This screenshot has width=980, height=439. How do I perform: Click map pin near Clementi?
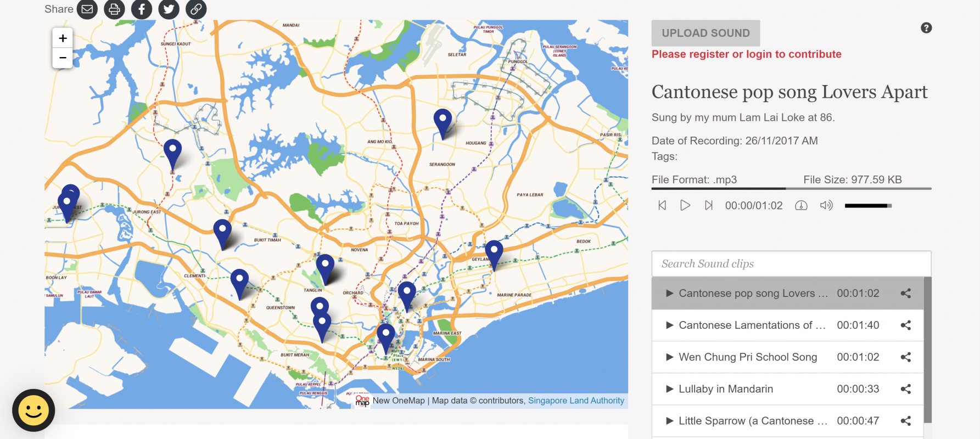(x=239, y=284)
